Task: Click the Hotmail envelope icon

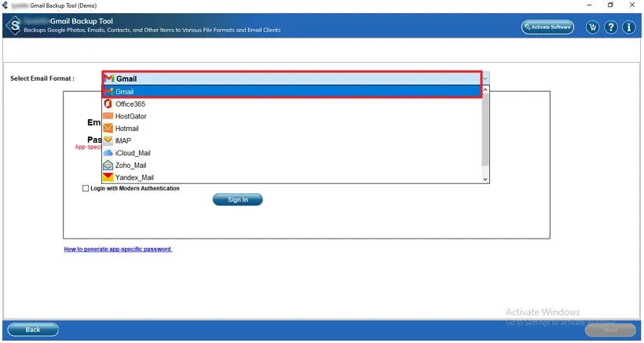Action: [108, 129]
